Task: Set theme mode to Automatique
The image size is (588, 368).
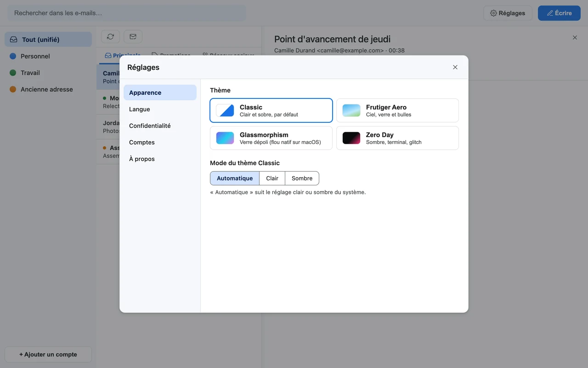Action: [x=235, y=178]
